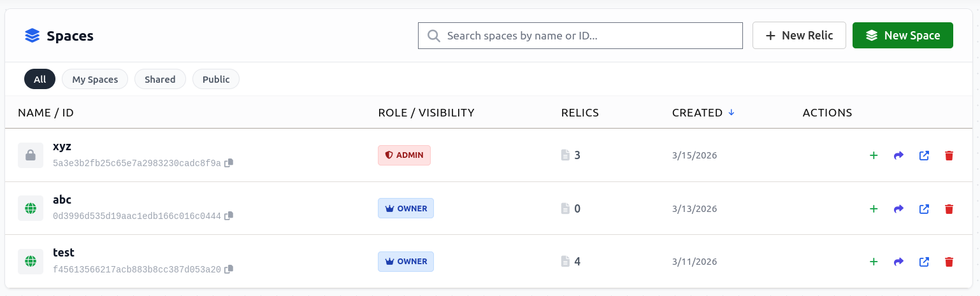Open the space named xyz
This screenshot has height=296, width=980.
tap(62, 147)
